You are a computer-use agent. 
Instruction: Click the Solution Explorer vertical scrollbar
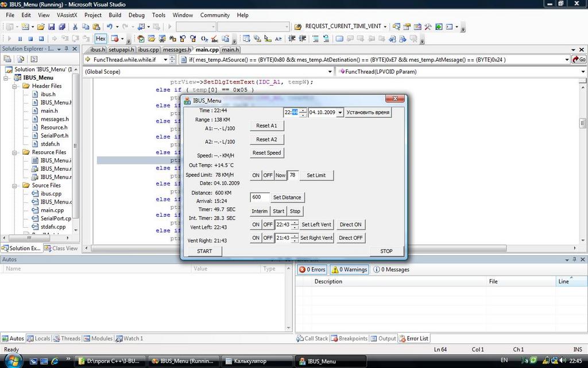(x=76, y=149)
